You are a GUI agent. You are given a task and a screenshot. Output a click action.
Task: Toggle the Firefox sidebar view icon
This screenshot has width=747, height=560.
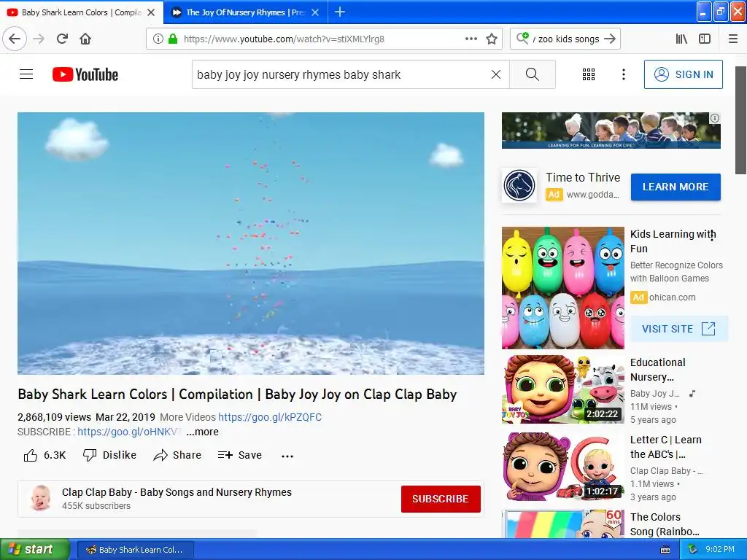705,39
